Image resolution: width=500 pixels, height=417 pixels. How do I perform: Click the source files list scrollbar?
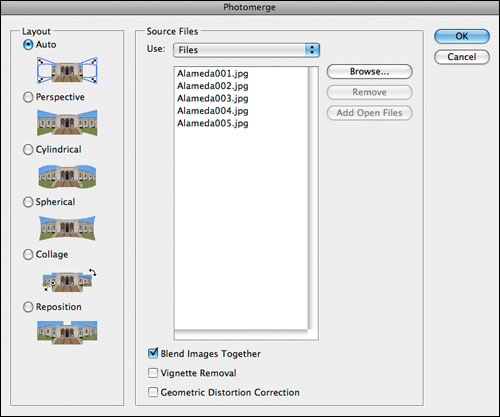point(313,198)
